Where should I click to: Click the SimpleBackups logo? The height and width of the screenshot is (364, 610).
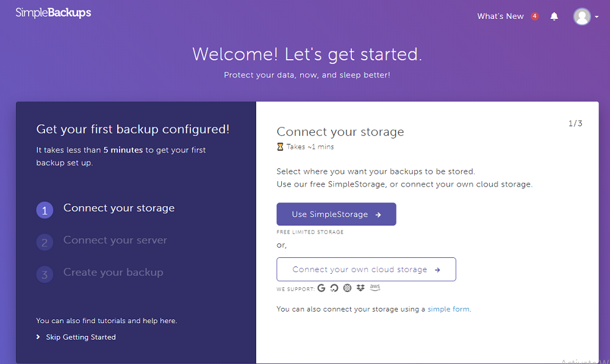coord(53,12)
